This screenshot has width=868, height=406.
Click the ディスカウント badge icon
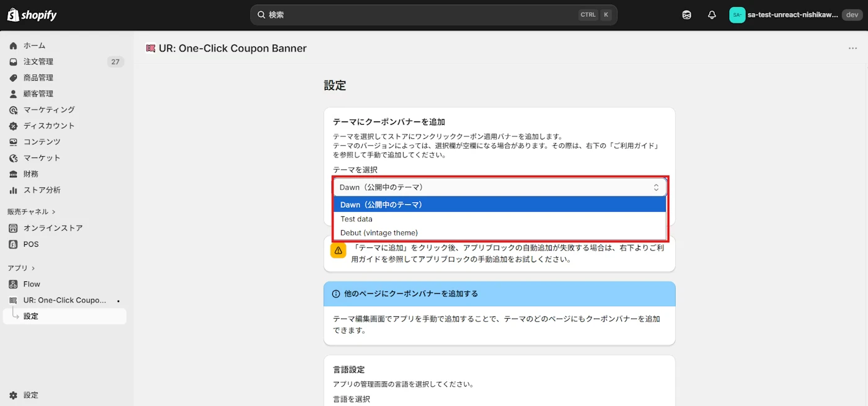click(x=13, y=126)
